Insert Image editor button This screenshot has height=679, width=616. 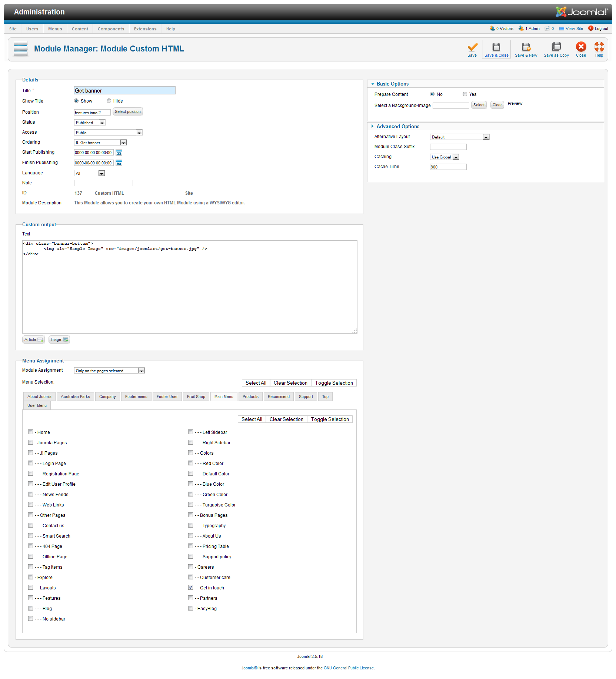pyautogui.click(x=59, y=339)
